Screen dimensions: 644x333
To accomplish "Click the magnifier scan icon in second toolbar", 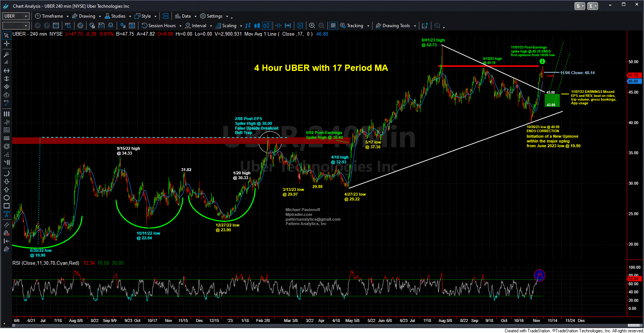I will (68, 26).
